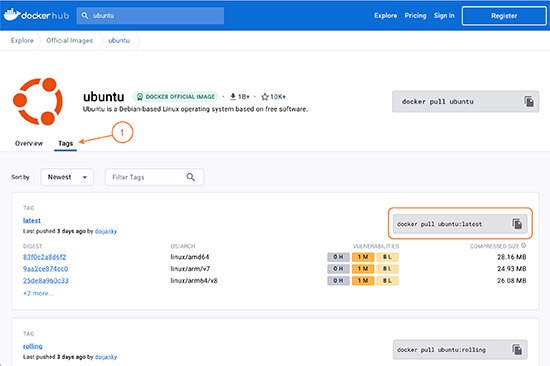Click the ubuntu breadcrumb link
Image resolution: width=550 pixels, height=366 pixels.
(x=119, y=40)
